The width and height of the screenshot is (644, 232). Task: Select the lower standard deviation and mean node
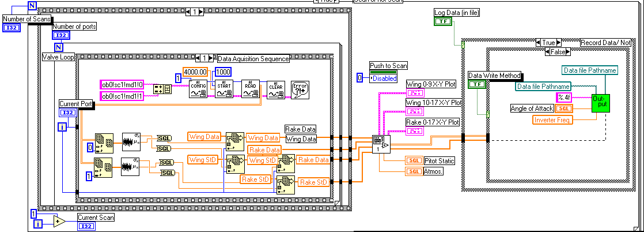click(x=130, y=167)
